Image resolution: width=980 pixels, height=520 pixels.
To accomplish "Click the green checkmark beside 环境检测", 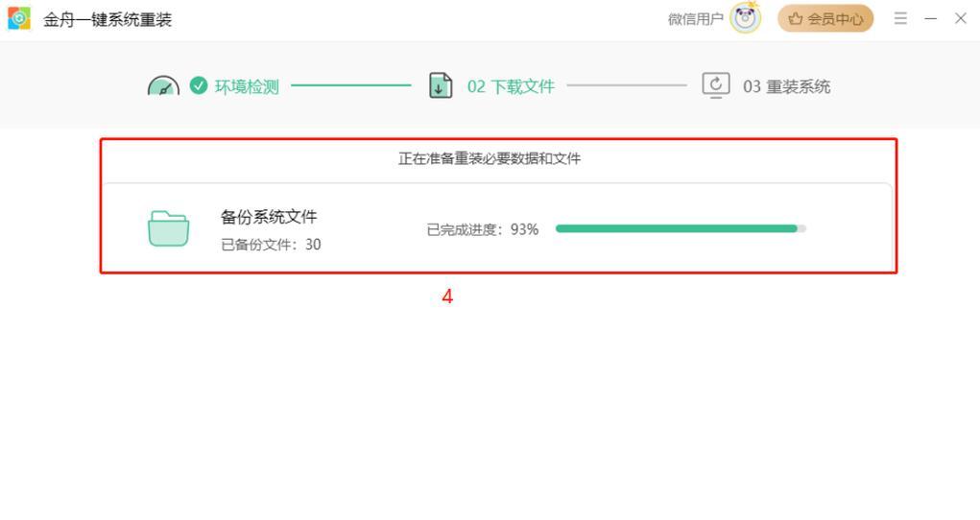I will (199, 85).
